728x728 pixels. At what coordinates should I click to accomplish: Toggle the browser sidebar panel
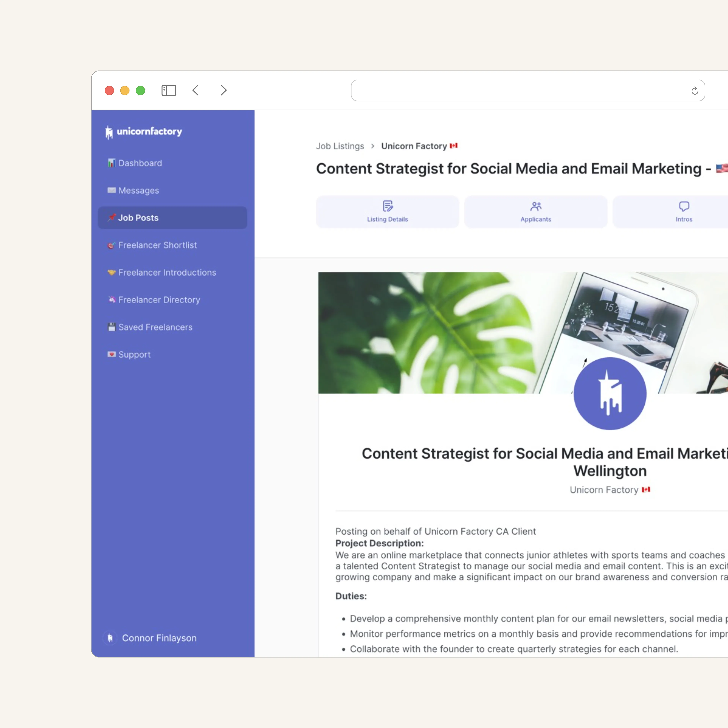169,90
